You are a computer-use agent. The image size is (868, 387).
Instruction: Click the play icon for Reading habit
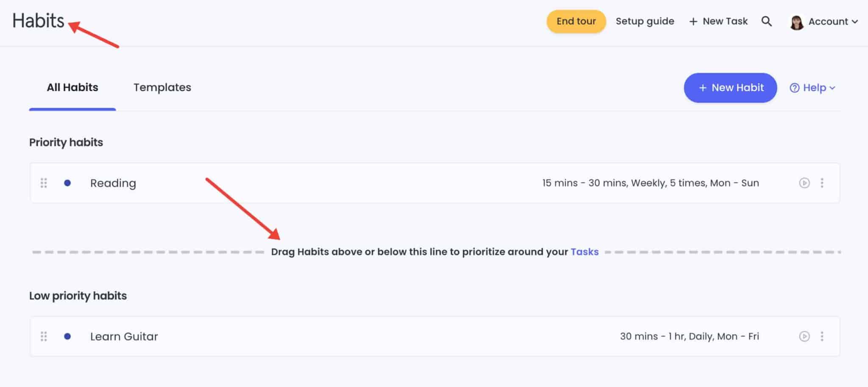pos(804,183)
